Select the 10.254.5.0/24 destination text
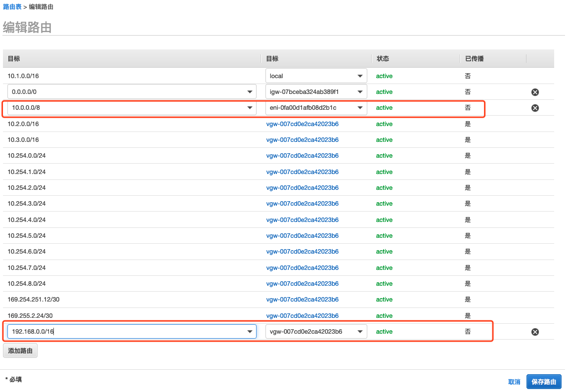The height and width of the screenshot is (392, 568). point(26,236)
